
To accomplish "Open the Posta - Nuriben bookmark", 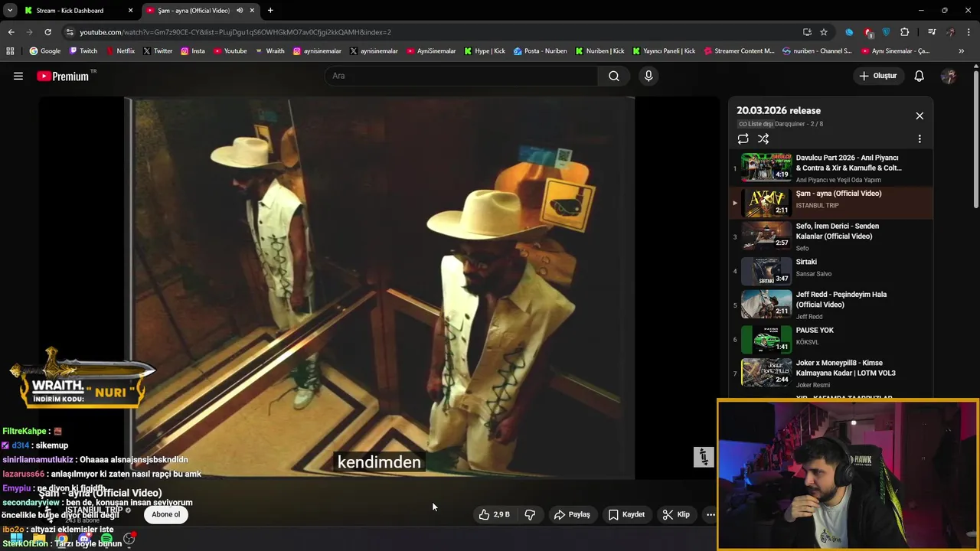I will coord(540,51).
